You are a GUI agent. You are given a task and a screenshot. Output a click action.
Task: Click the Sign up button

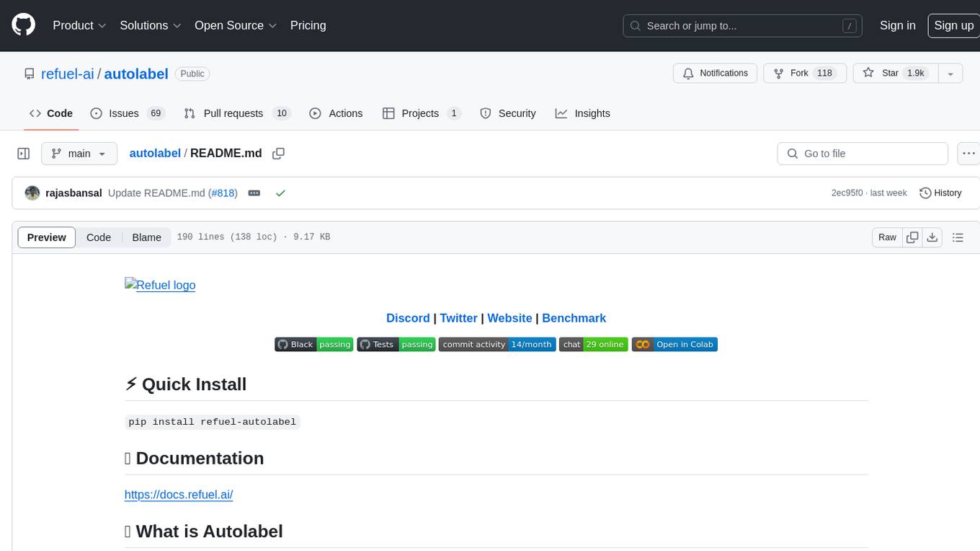click(953, 25)
